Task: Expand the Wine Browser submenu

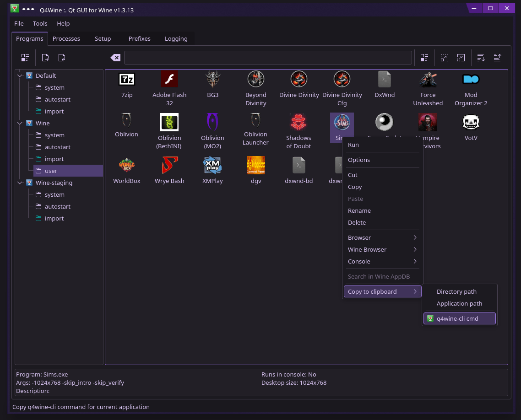Action: (x=382, y=250)
